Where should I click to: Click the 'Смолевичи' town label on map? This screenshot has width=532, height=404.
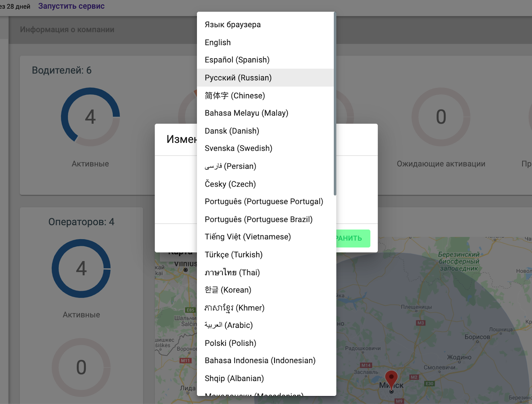click(x=440, y=367)
